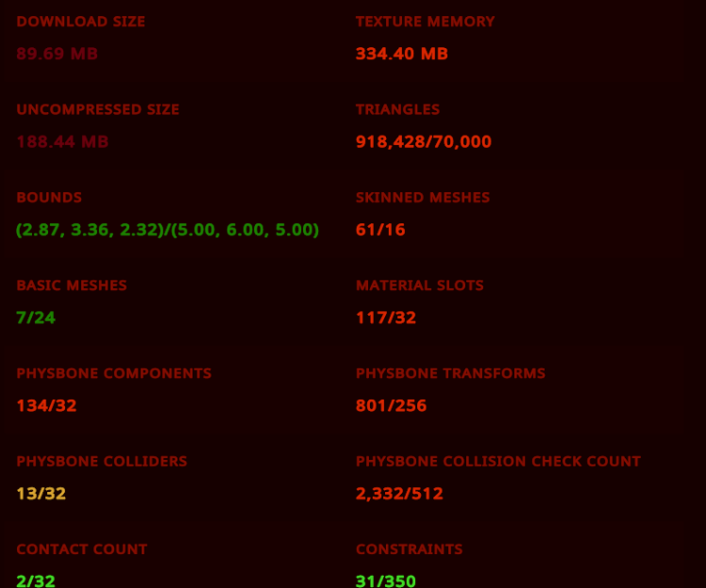The height and width of the screenshot is (588, 706).
Task: Select the 334.40 MB texture memory value
Action: [402, 54]
